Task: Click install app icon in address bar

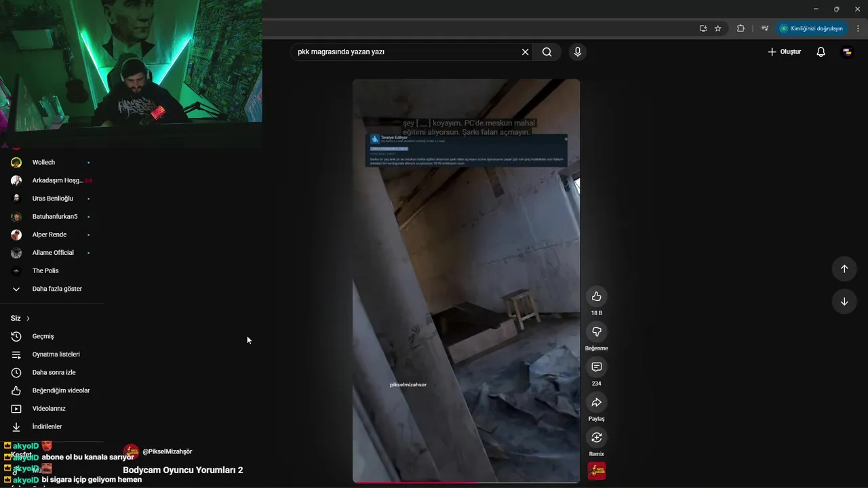Action: click(x=703, y=28)
